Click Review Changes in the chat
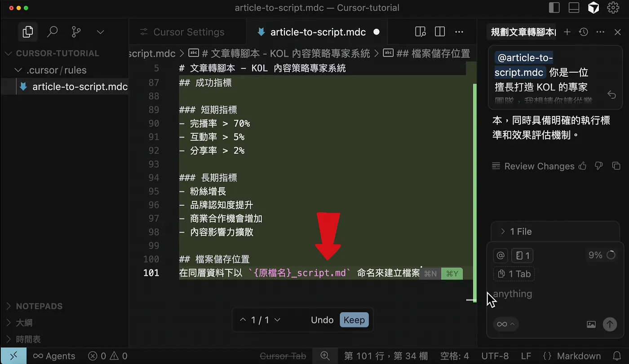 coord(533,167)
